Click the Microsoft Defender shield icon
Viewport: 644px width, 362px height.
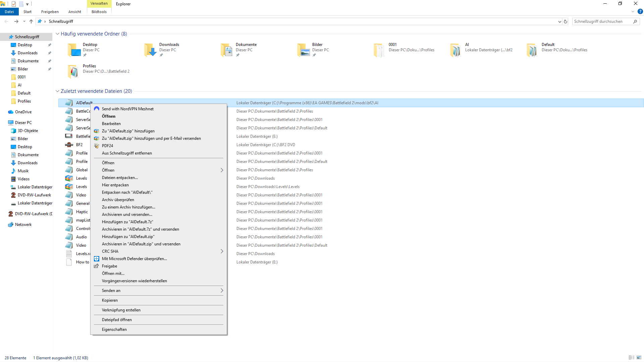click(97, 259)
